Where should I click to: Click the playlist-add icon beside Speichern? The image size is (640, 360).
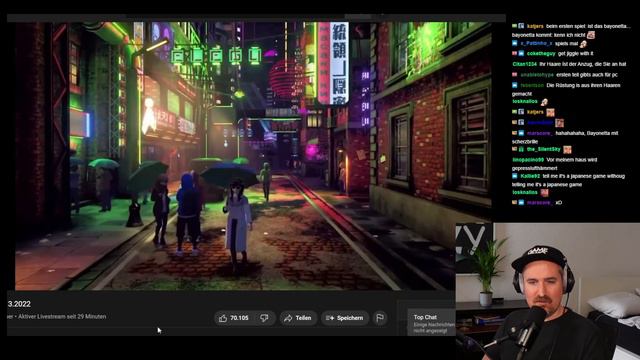click(330, 318)
